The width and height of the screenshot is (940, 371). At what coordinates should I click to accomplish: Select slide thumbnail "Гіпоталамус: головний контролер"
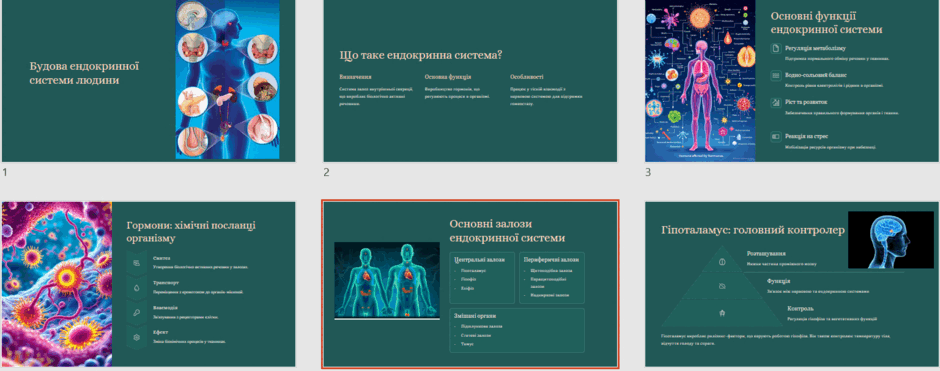(792, 284)
